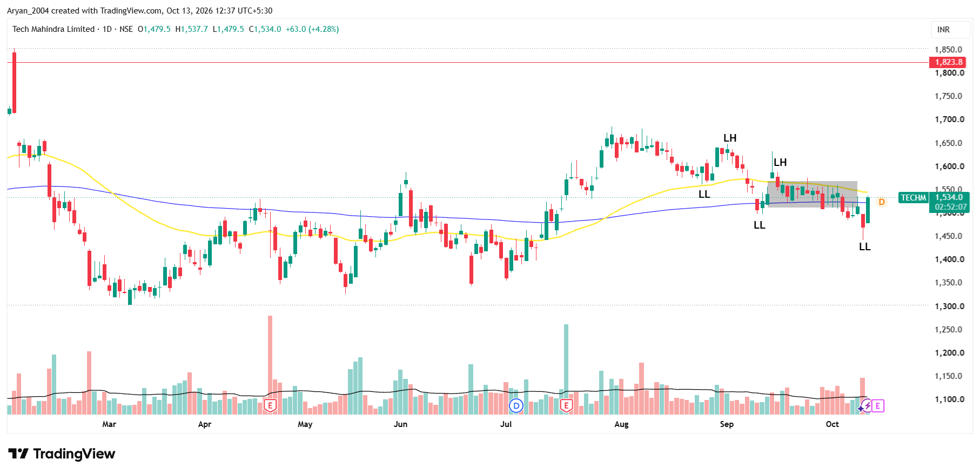Click the Oct label on the time axis

[x=833, y=424]
